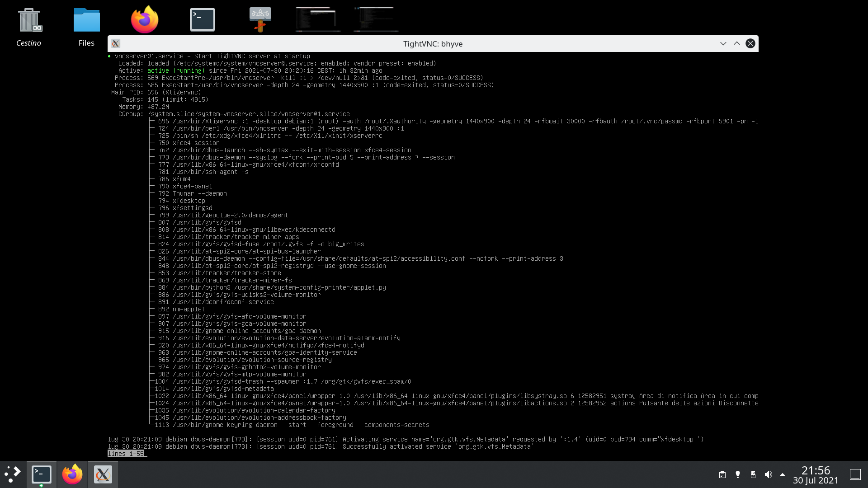Switch to the terminal in the taskbar
868x488 pixels.
pyautogui.click(x=42, y=474)
